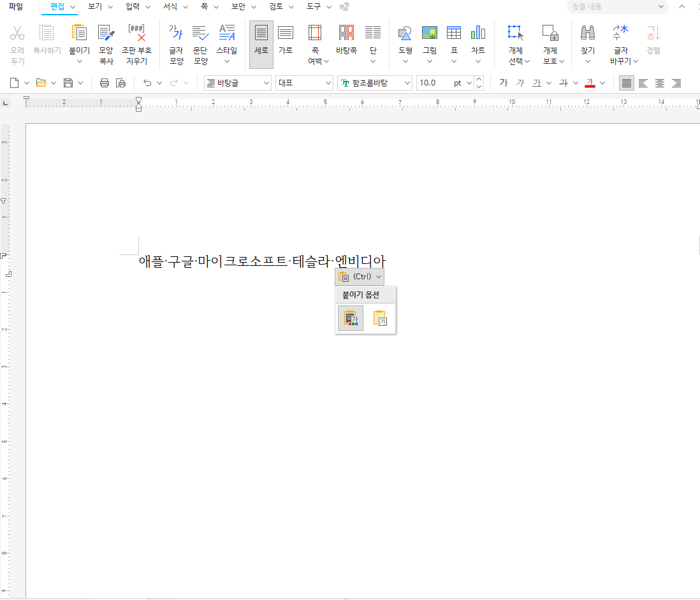Image resolution: width=700 pixels, height=600 pixels.
Task: Toggle bold 가 formatting
Action: pos(504,83)
